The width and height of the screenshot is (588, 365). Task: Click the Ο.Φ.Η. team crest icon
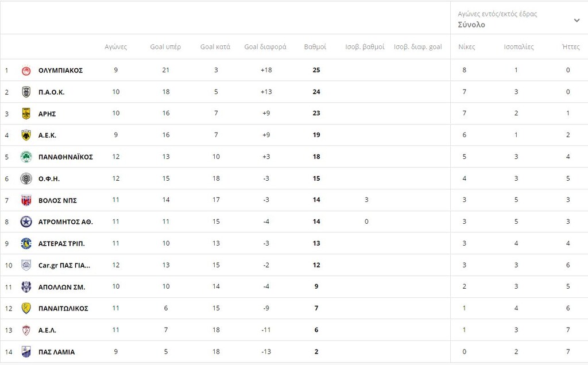(26, 178)
